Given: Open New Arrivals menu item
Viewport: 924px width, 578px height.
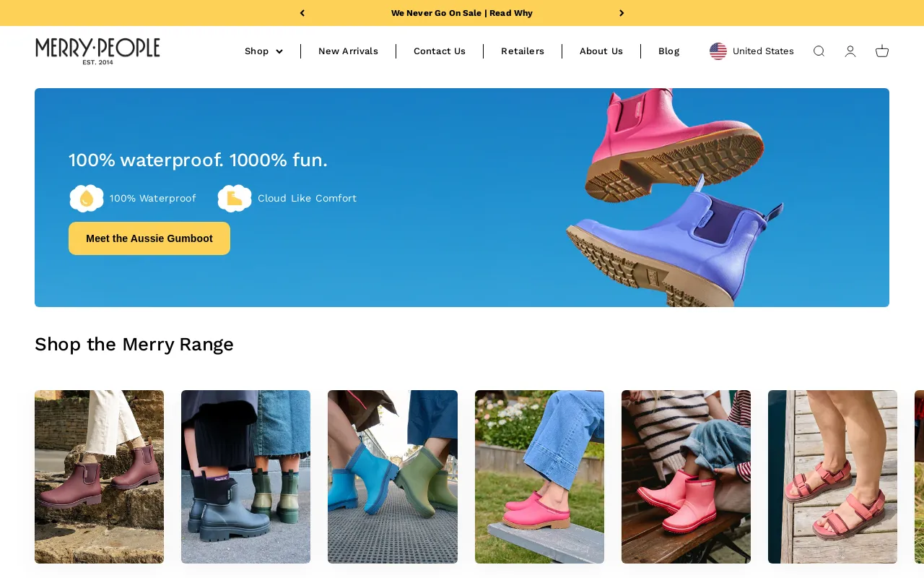Looking at the screenshot, I should coord(348,51).
